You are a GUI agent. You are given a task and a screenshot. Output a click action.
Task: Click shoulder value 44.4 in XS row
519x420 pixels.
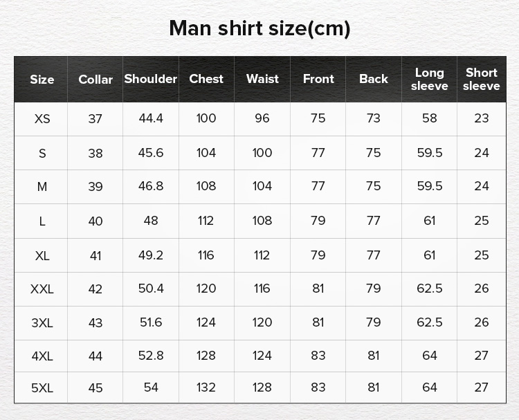coord(151,118)
